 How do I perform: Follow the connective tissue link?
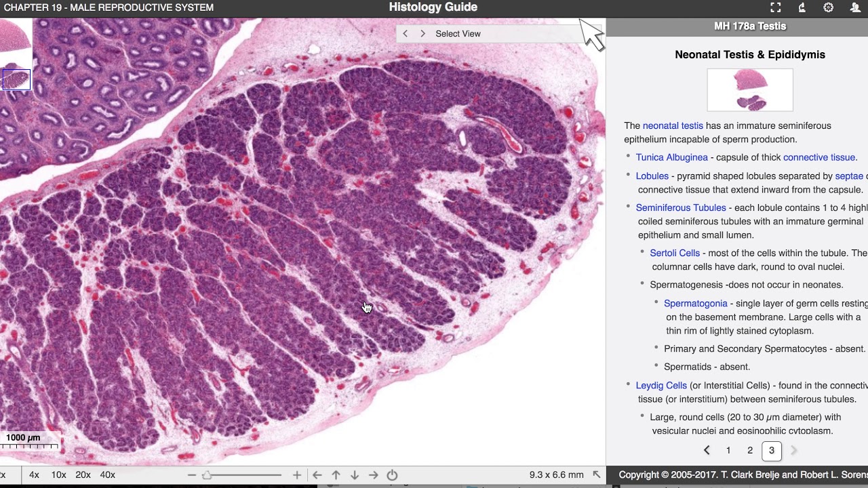coord(819,157)
